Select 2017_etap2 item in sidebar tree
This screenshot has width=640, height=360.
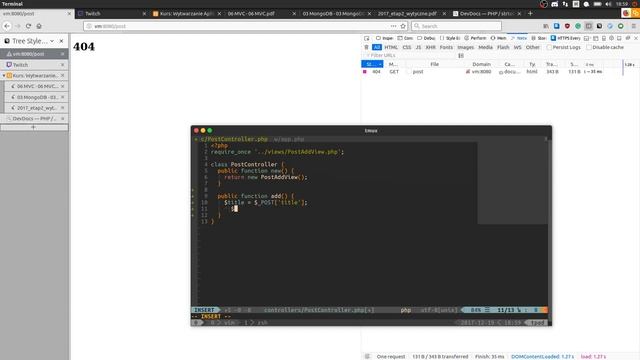pos(36,108)
